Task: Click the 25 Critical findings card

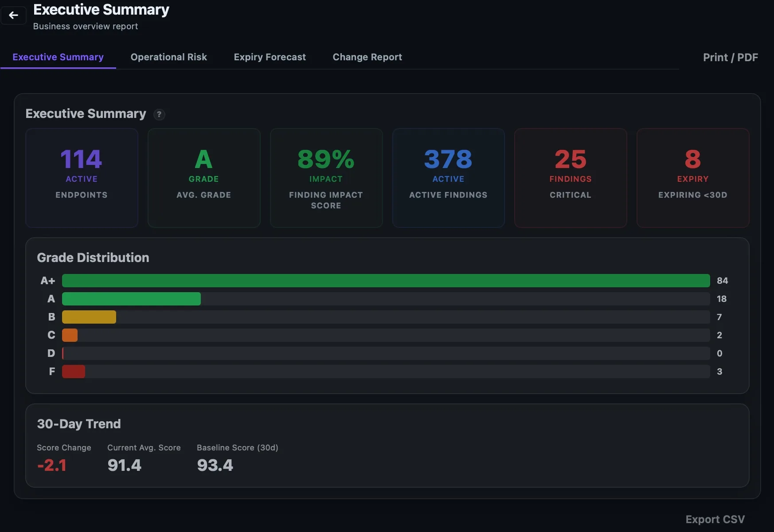Action: click(571, 178)
